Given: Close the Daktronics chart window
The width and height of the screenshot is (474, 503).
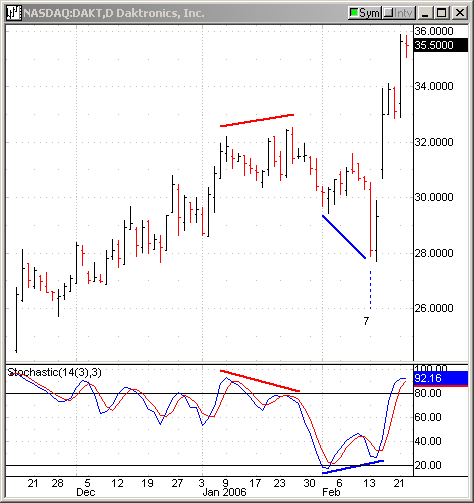Looking at the screenshot, I should [460, 13].
